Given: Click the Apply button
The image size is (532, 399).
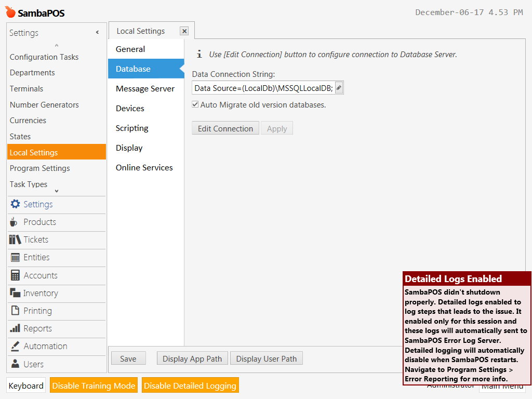Looking at the screenshot, I should (x=277, y=128).
